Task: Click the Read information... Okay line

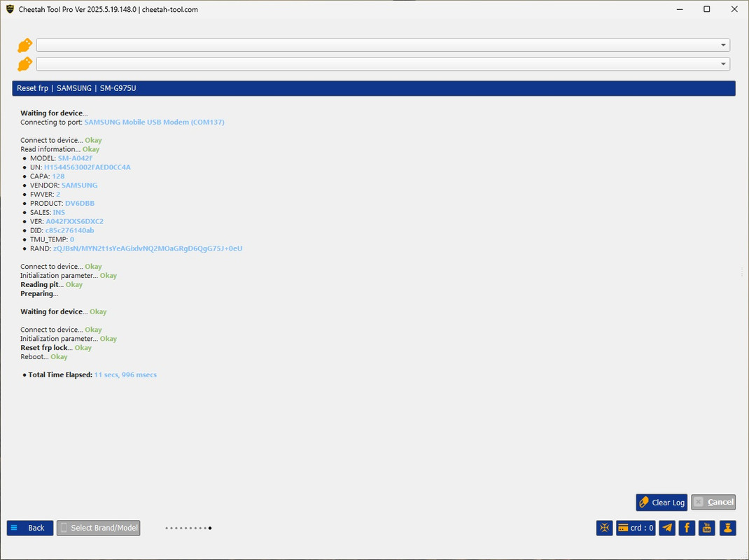Action: [x=59, y=150]
